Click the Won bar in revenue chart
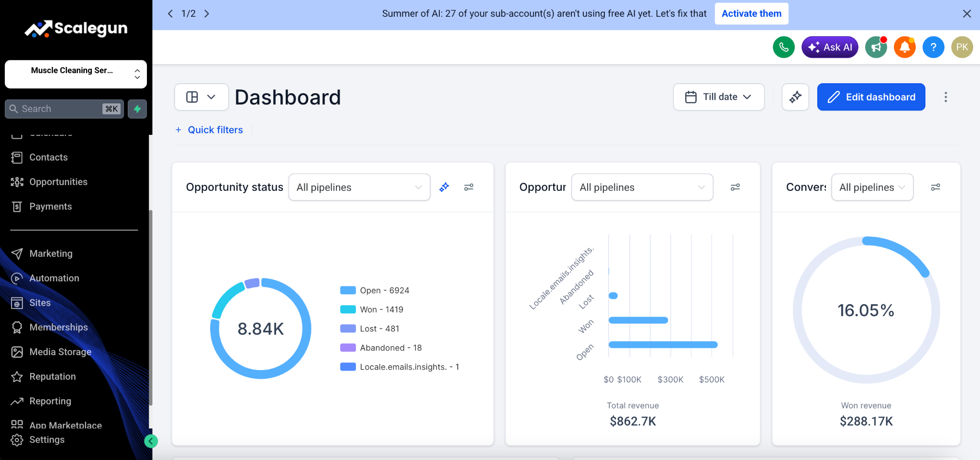Image resolution: width=980 pixels, height=460 pixels. [x=638, y=320]
